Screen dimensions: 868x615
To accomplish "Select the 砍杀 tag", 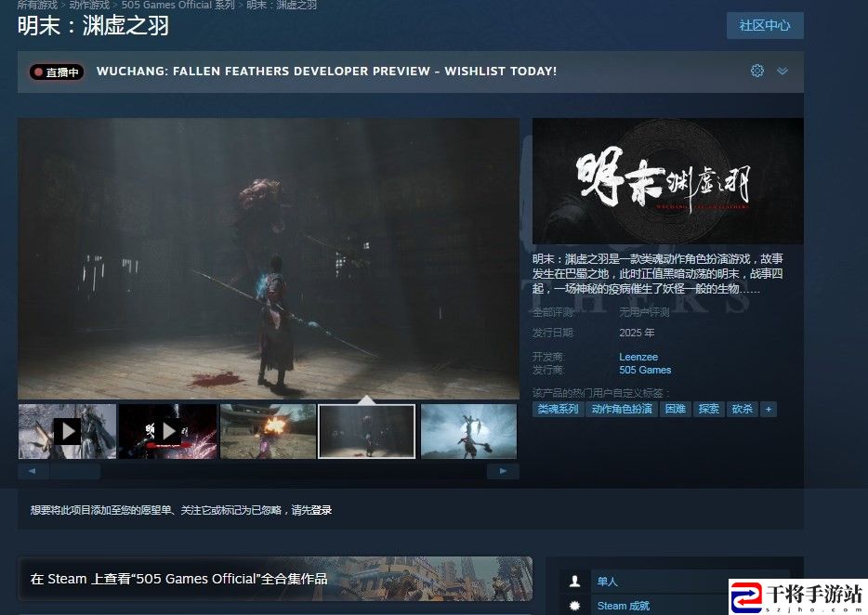I will click(742, 409).
